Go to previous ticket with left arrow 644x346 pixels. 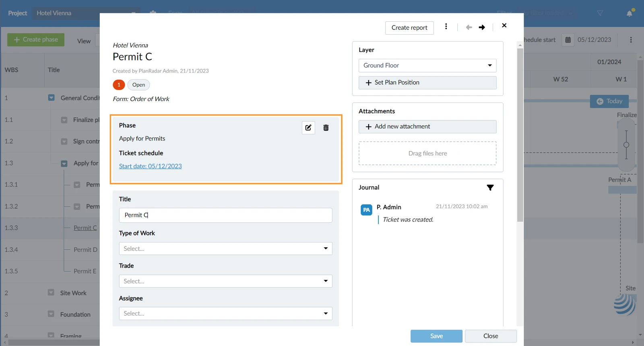[469, 27]
